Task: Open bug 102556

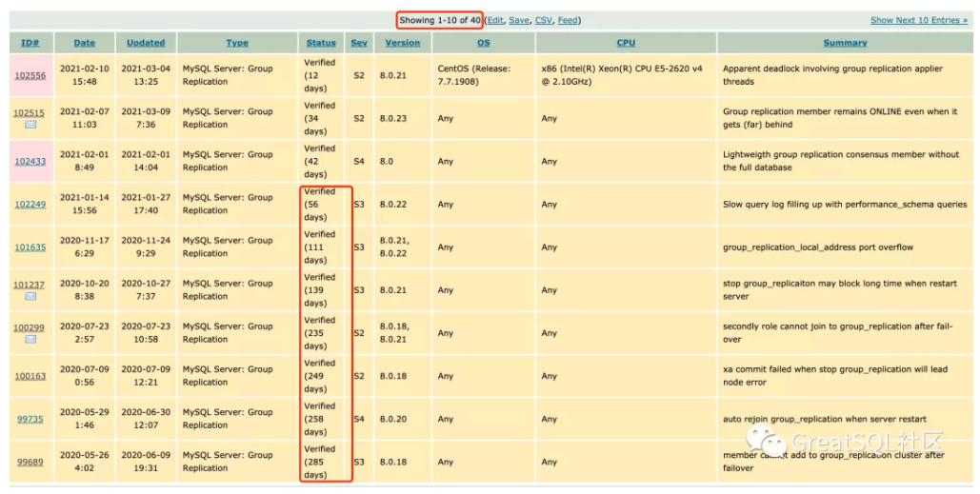Action: tap(30, 75)
